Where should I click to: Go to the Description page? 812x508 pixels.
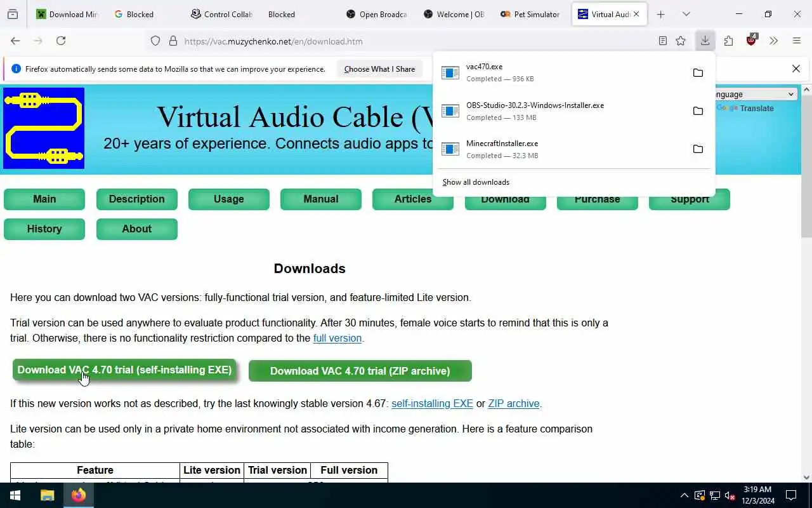pos(137,199)
